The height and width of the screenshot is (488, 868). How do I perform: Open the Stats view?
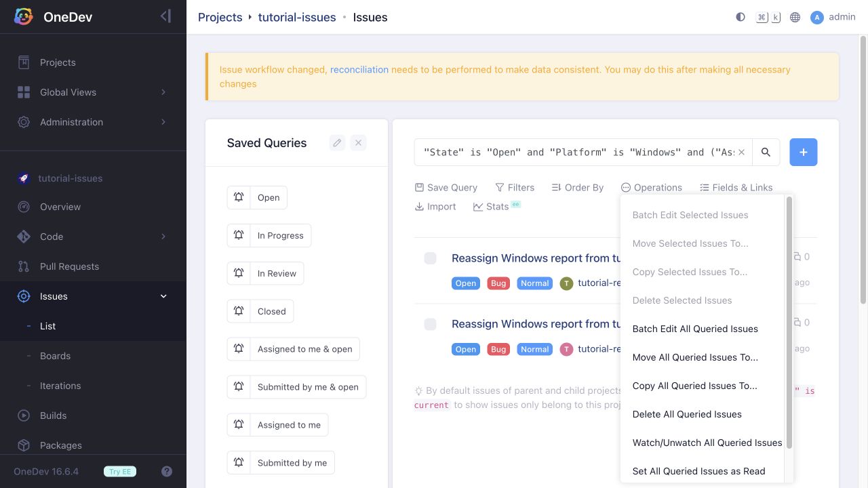coord(497,207)
